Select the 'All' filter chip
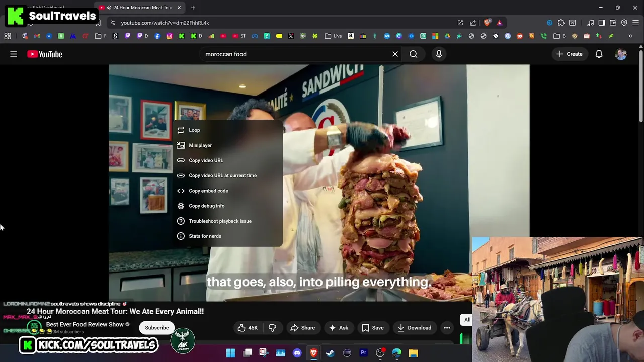The height and width of the screenshot is (362, 644). tap(467, 320)
